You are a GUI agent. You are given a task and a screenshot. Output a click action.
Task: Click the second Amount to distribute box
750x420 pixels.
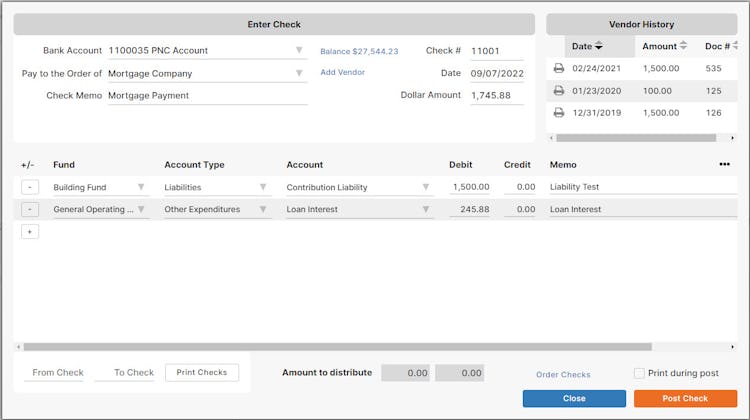tap(460, 373)
